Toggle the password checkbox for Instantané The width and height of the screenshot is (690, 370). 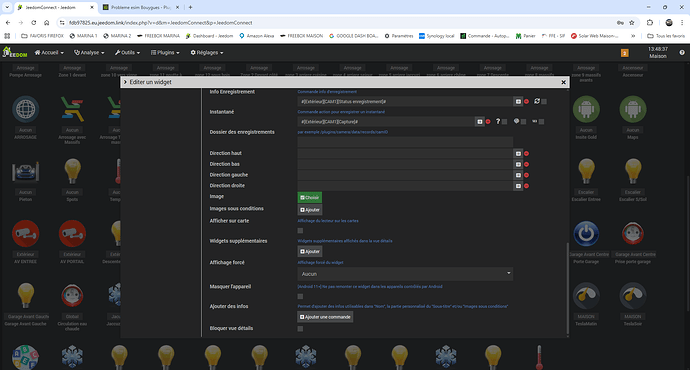click(542, 122)
